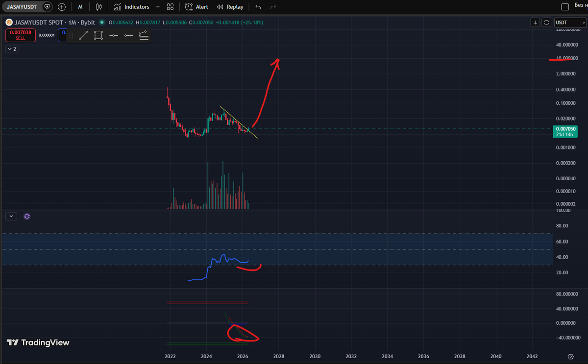Expand the chevron next to Indicators

pos(157,7)
